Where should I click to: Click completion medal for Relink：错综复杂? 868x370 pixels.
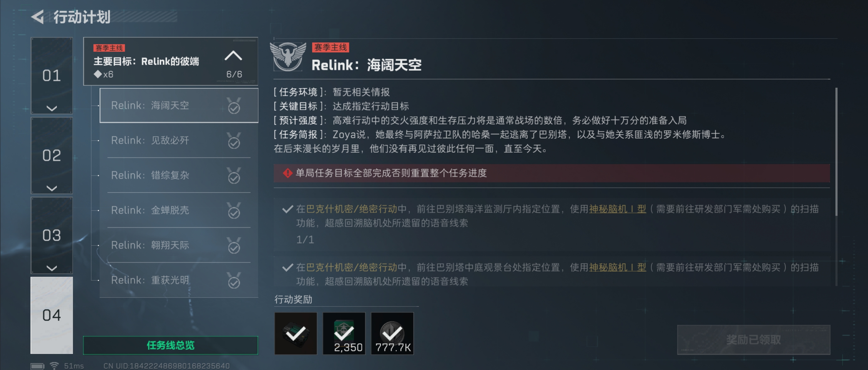(x=234, y=176)
